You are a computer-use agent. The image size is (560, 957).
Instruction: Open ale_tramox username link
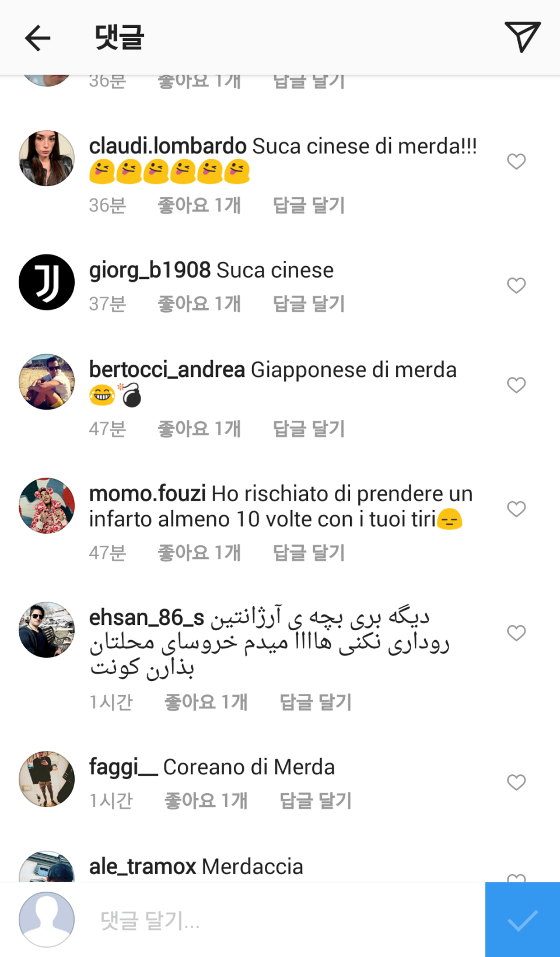[142, 867]
